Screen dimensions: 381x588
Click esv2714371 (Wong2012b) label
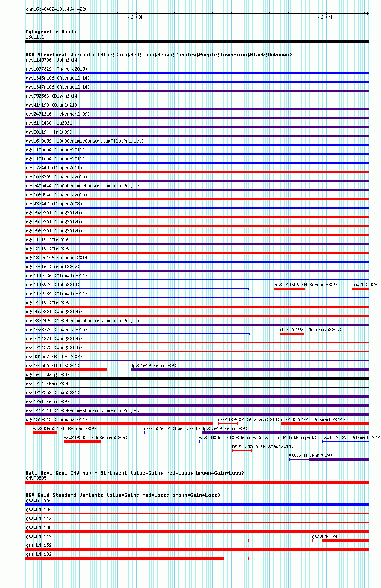point(54,339)
